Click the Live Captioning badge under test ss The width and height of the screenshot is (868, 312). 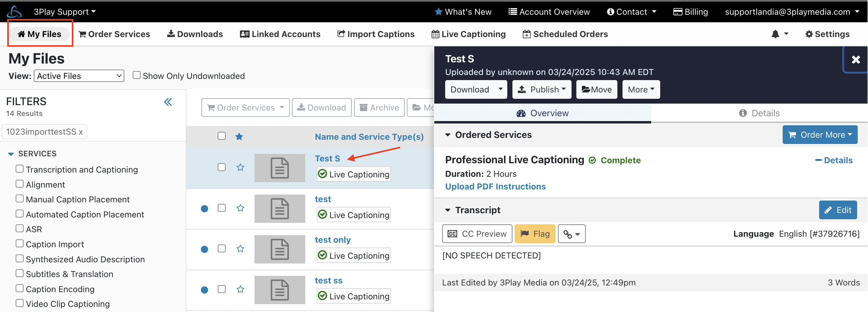point(353,296)
